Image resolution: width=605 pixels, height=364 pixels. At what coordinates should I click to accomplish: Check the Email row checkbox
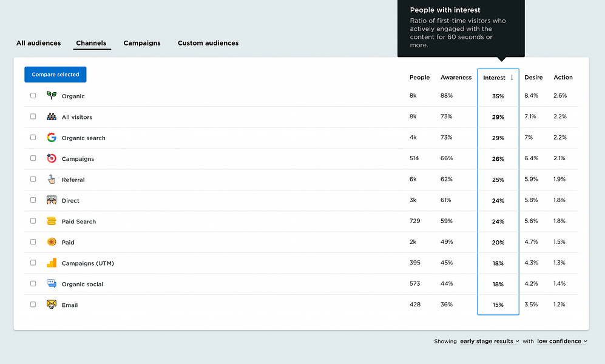tap(33, 305)
